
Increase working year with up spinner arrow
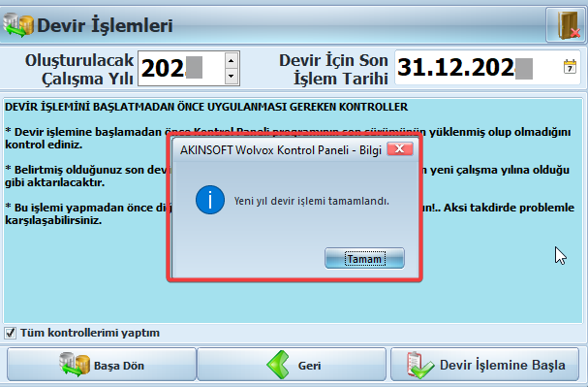pos(231,60)
